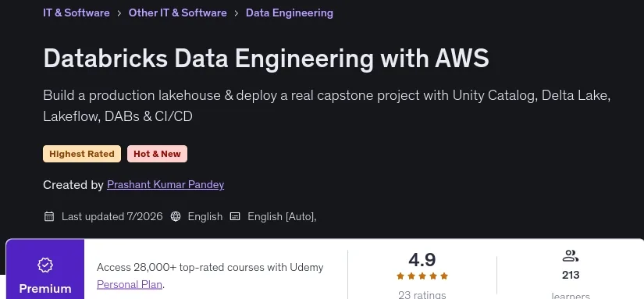Click the Highest Rated badge

[x=82, y=154]
